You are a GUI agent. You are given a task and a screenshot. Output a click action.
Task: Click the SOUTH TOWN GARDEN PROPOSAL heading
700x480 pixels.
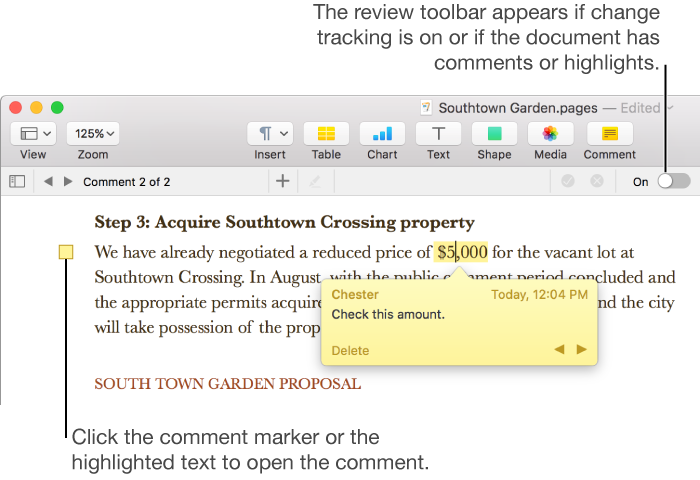tap(228, 384)
